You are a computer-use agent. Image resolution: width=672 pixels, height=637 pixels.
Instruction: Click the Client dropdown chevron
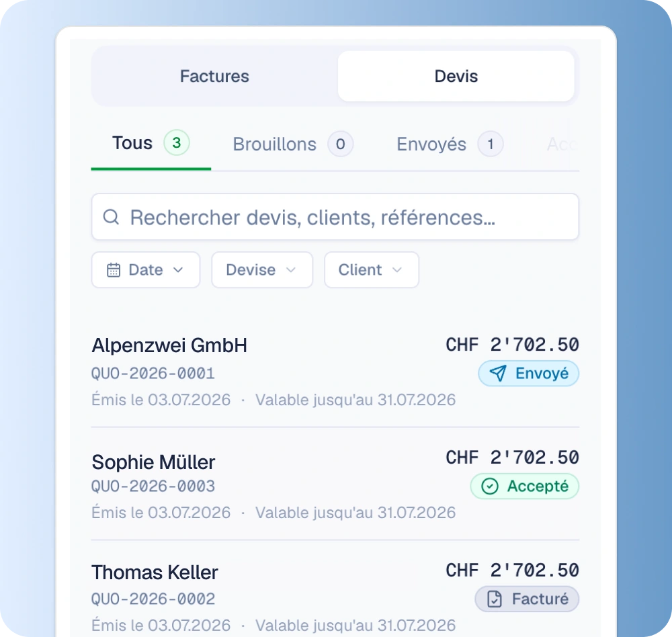click(x=397, y=270)
